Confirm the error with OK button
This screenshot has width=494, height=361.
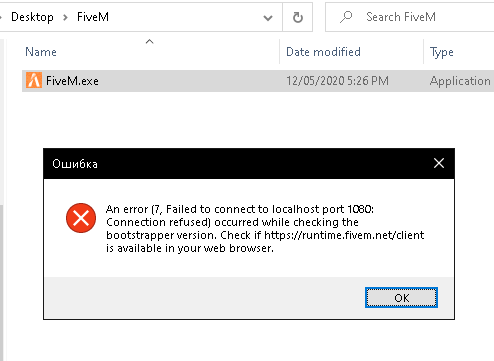coord(401,297)
